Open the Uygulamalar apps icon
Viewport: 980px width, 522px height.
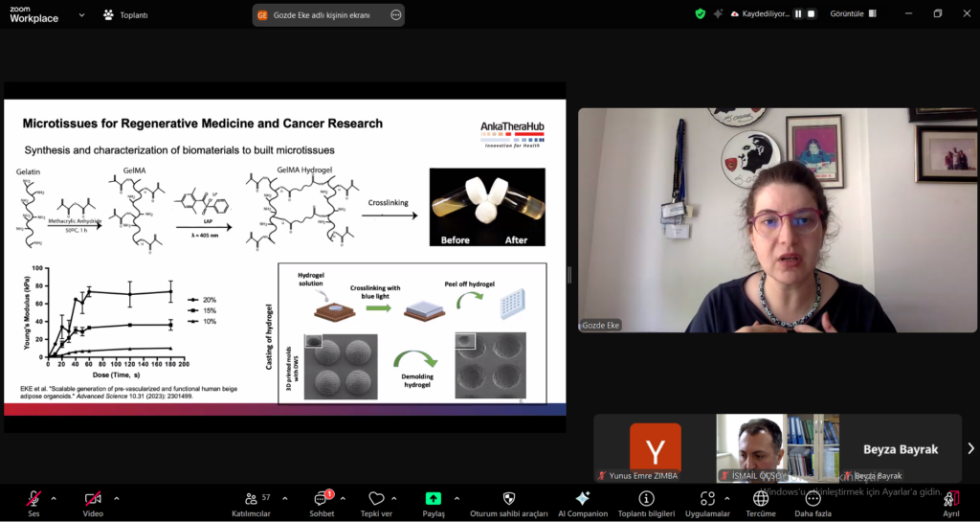[707, 498]
